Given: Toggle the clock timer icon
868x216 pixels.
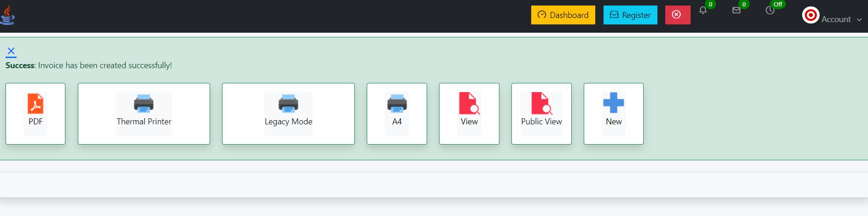Looking at the screenshot, I should 770,11.
